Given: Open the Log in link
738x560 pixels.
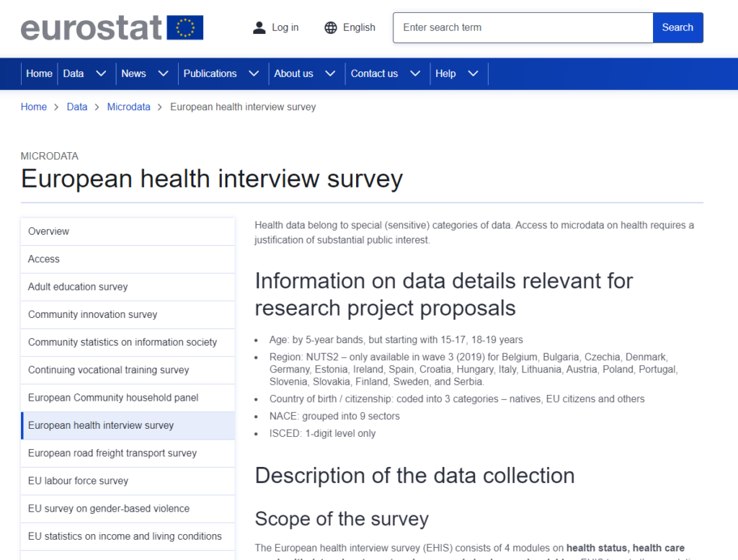Looking at the screenshot, I should (285, 27).
